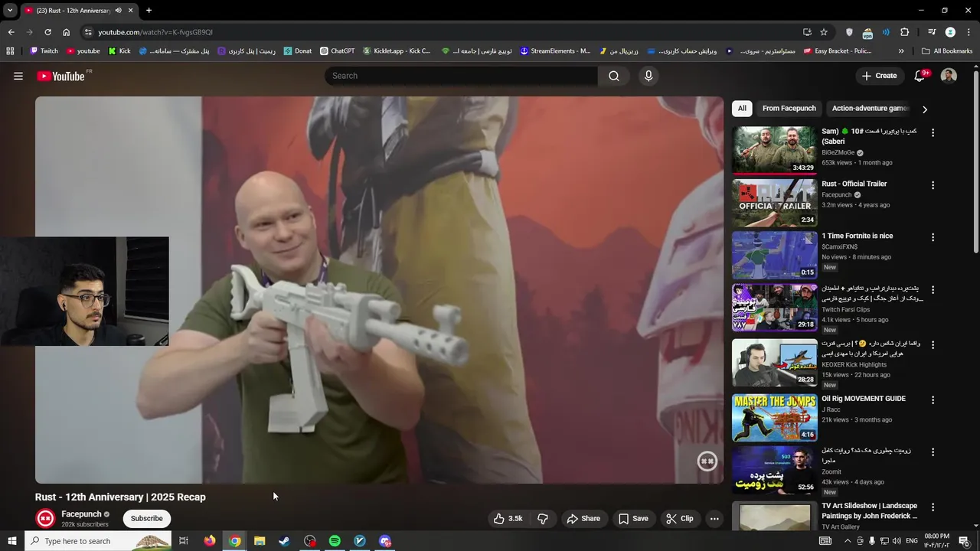Open Firefox from the taskbar
Image resolution: width=980 pixels, height=551 pixels.
pyautogui.click(x=210, y=541)
